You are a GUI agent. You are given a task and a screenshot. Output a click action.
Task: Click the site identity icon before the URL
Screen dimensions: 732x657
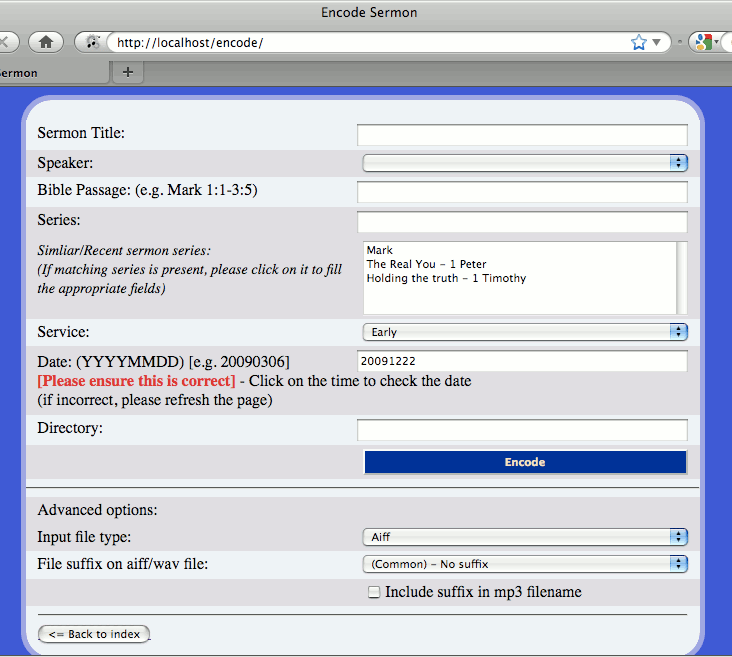tap(92, 42)
